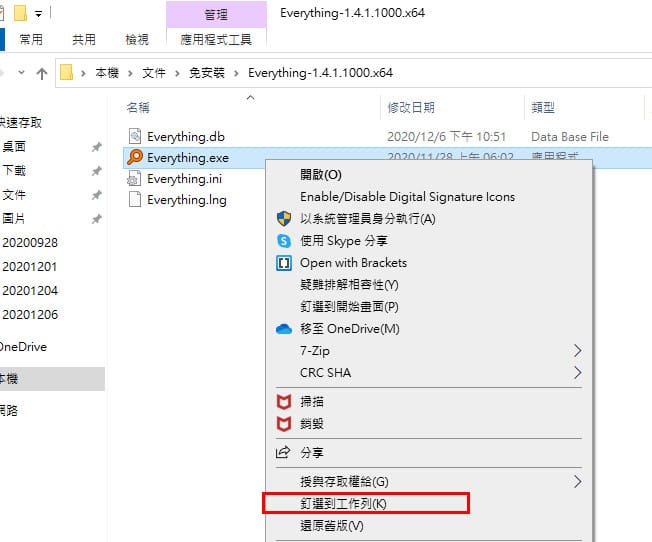Choose Enable/Disable Digital Signature Icons
The width and height of the screenshot is (652, 542).
click(408, 196)
